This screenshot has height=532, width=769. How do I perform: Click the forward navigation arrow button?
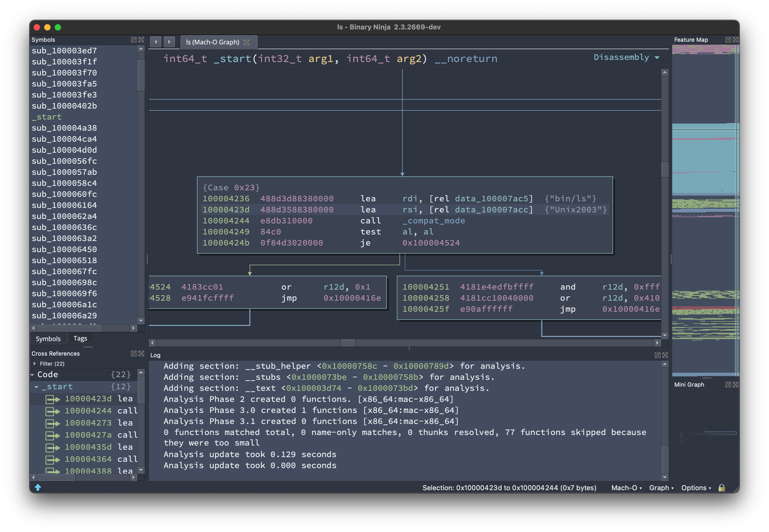pyautogui.click(x=169, y=42)
